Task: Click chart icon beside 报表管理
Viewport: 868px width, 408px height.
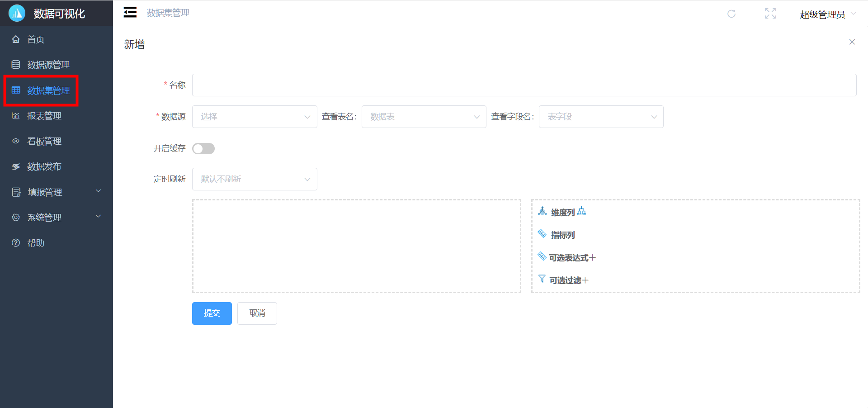Action: tap(16, 116)
